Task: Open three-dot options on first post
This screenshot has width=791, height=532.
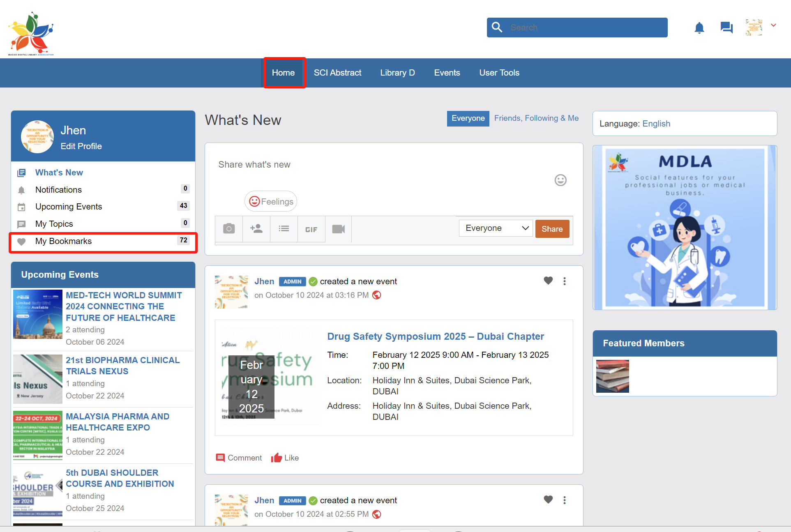Action: (565, 281)
